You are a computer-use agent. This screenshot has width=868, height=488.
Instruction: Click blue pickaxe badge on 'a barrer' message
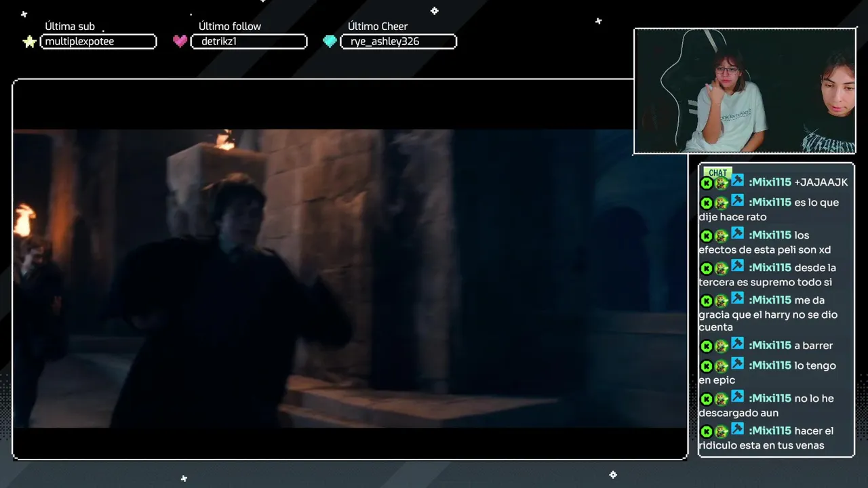point(737,344)
